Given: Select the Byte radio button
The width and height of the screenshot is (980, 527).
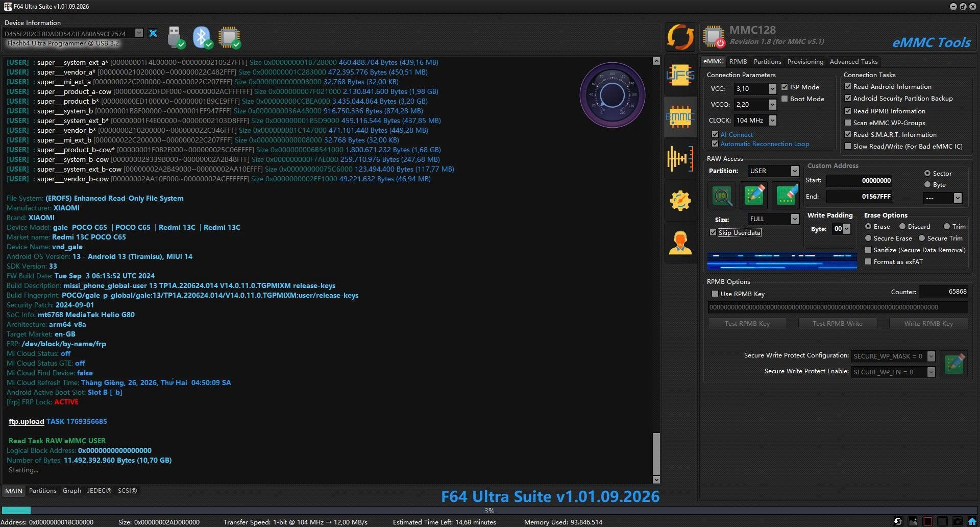Looking at the screenshot, I should (x=927, y=184).
